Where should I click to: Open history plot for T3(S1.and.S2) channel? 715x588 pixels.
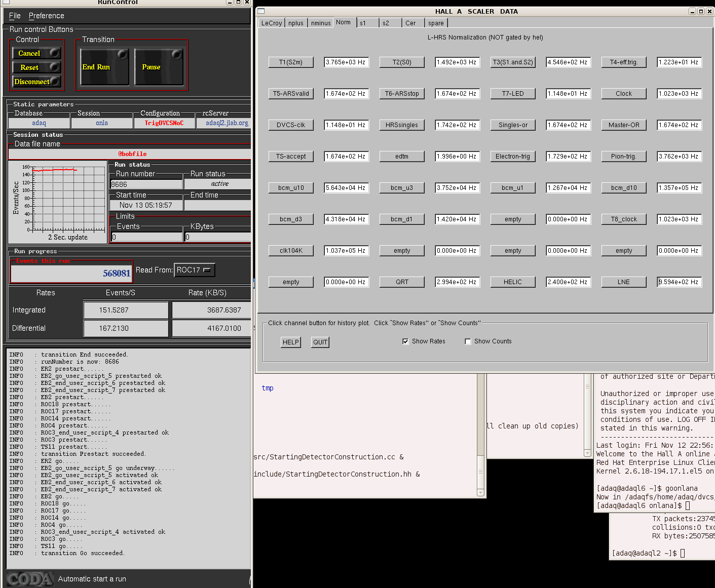click(513, 62)
